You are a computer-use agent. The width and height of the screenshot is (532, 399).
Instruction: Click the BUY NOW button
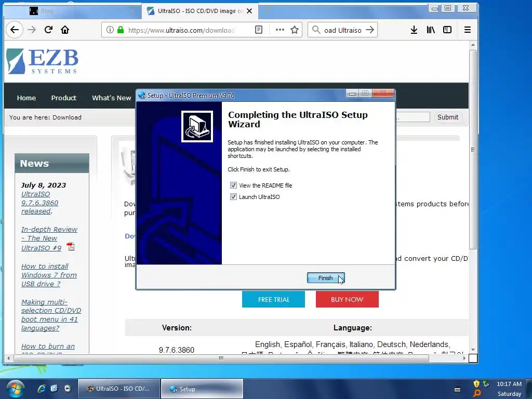(347, 299)
